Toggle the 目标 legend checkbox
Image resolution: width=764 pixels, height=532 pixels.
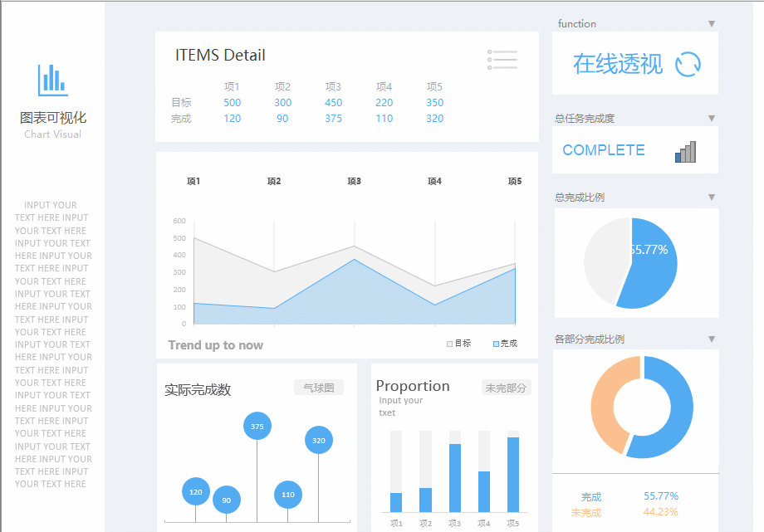coord(450,344)
